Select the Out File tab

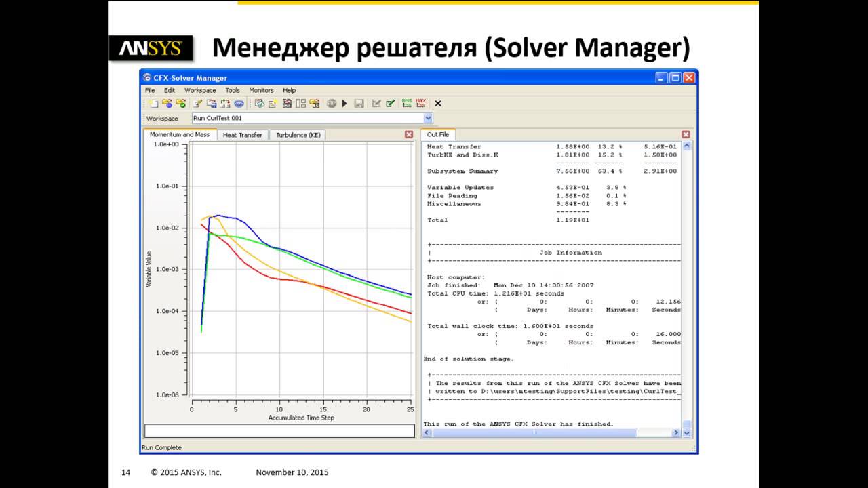coord(437,134)
